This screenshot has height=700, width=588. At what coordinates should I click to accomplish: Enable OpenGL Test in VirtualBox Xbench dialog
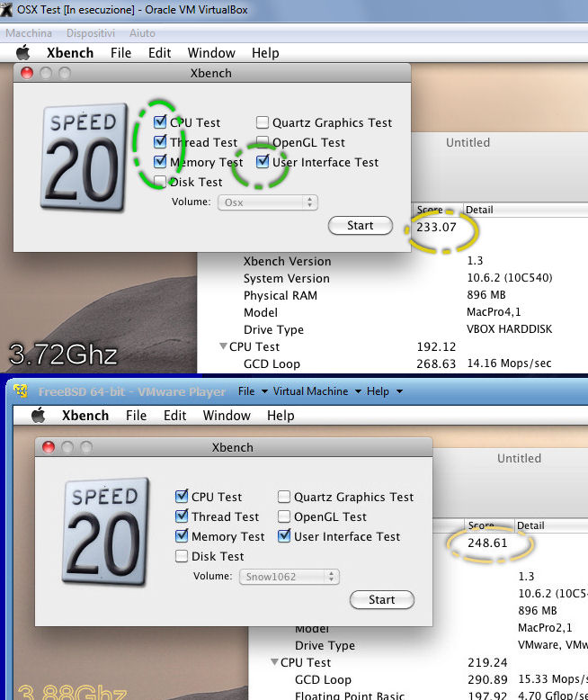263,142
